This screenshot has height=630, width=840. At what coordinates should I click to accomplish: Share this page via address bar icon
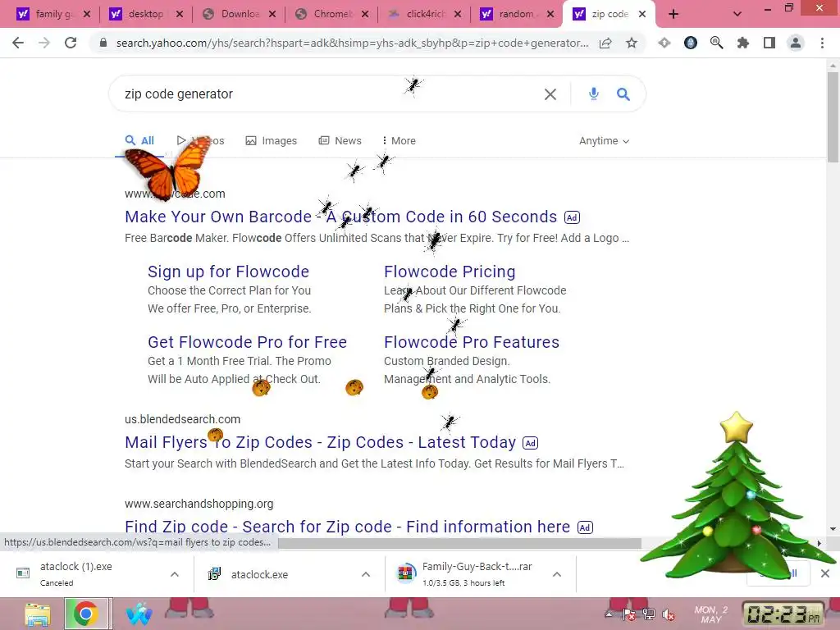pos(605,43)
